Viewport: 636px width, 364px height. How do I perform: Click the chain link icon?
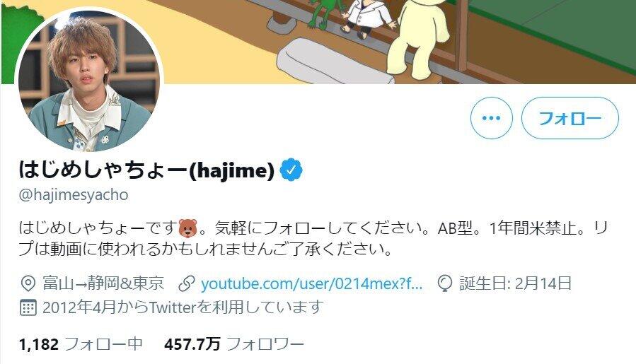coord(187,283)
